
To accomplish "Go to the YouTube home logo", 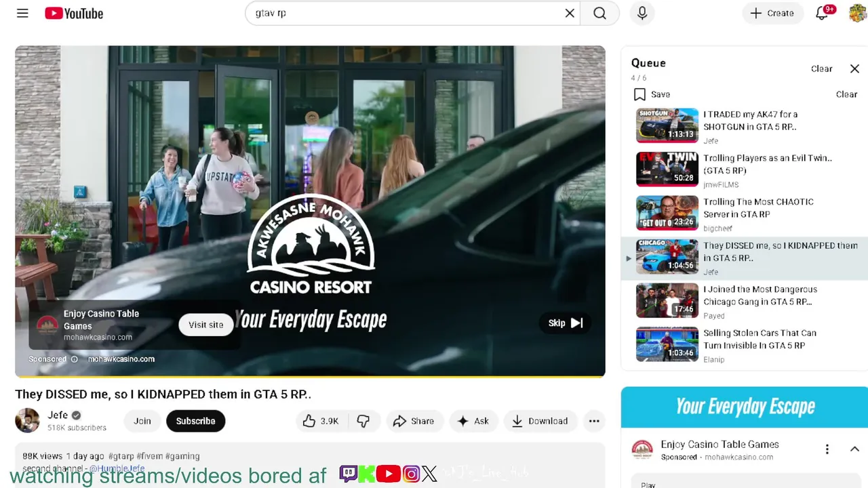I will (74, 13).
